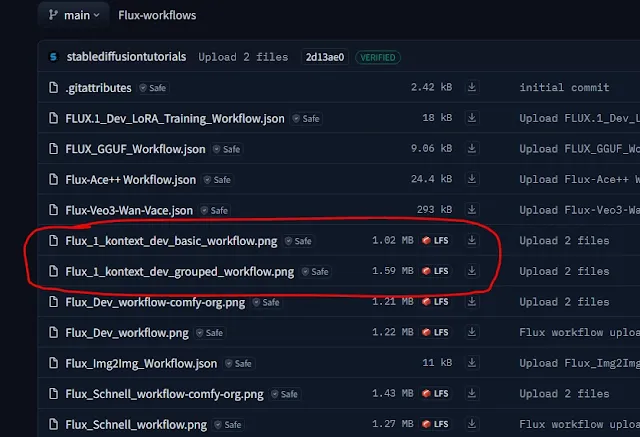Open Flux-Veo3-Wan-Vace.json file
Image resolution: width=640 pixels, height=437 pixels.
(x=129, y=210)
